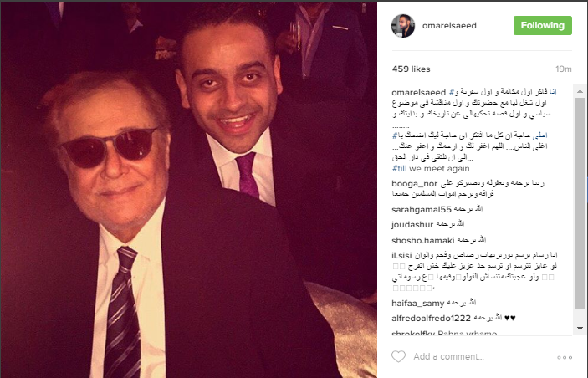Click the comments scrollbar up arrow
This screenshot has width=588, height=378.
580,91
